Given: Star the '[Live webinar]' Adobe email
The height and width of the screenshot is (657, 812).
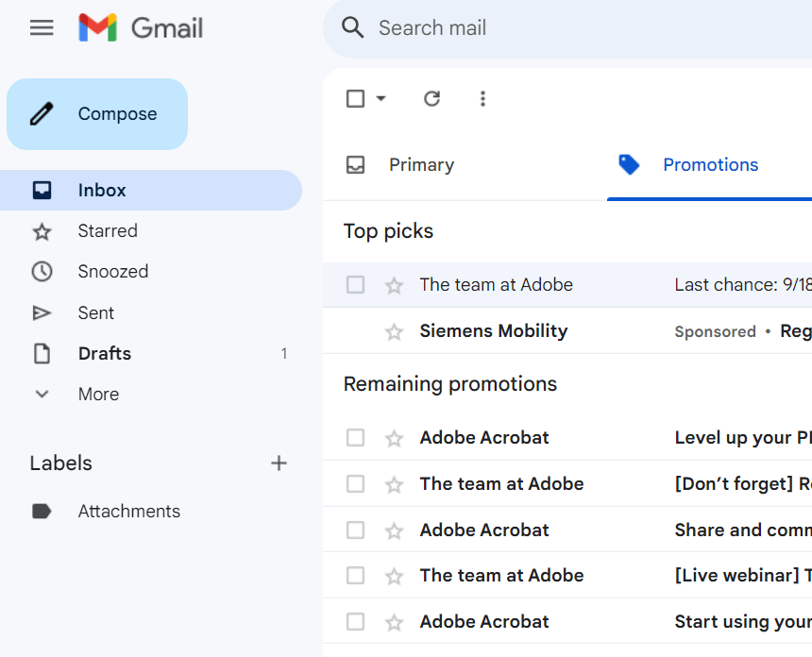Looking at the screenshot, I should click(x=394, y=576).
